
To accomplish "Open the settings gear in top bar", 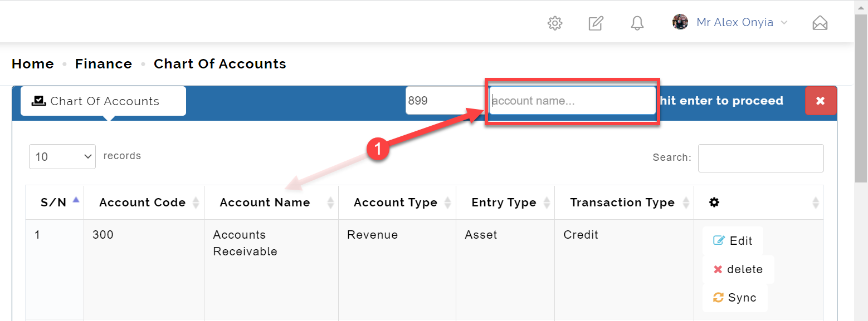I will [x=555, y=23].
